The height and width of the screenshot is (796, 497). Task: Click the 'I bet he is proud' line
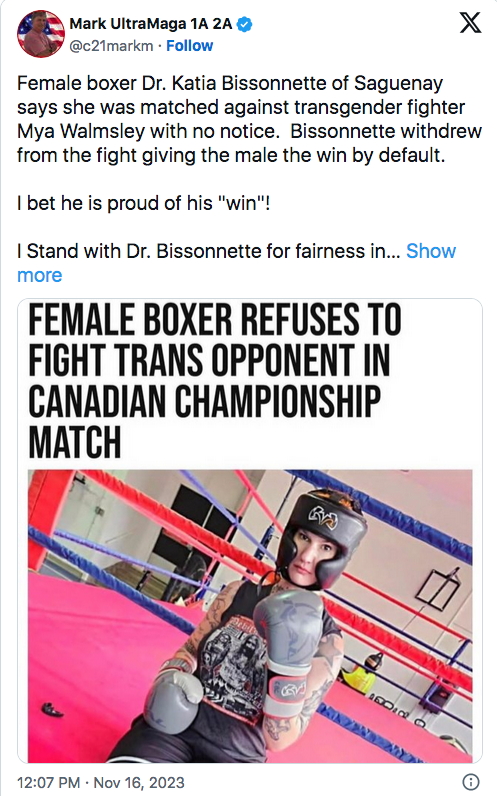pyautogui.click(x=143, y=203)
